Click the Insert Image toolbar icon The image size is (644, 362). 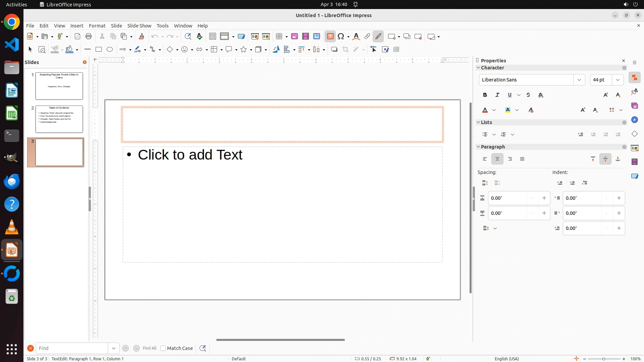click(294, 37)
